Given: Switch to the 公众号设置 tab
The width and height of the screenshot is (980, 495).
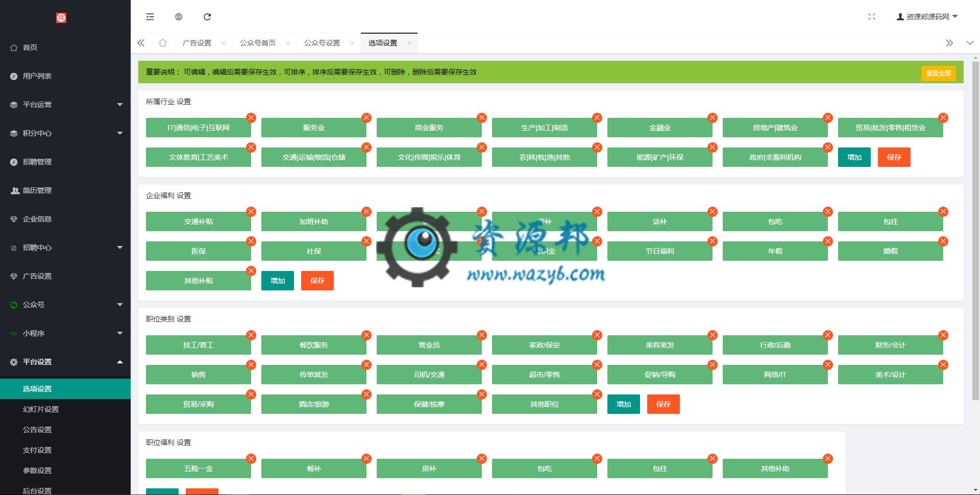Looking at the screenshot, I should (322, 43).
